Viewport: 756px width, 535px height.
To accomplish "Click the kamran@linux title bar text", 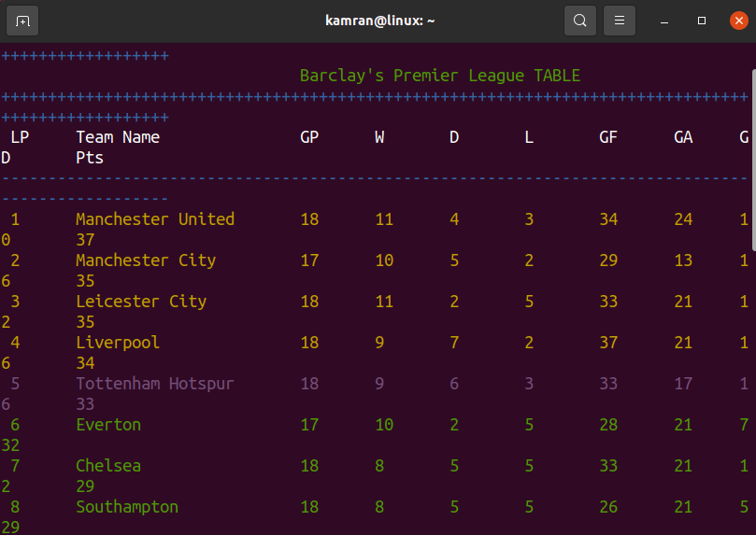I will pos(378,21).
